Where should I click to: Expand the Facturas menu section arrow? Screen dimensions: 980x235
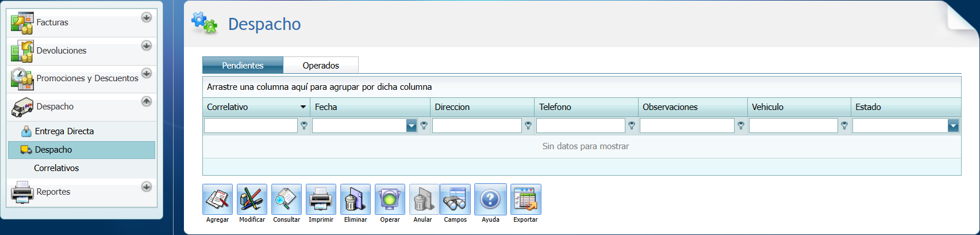click(147, 17)
